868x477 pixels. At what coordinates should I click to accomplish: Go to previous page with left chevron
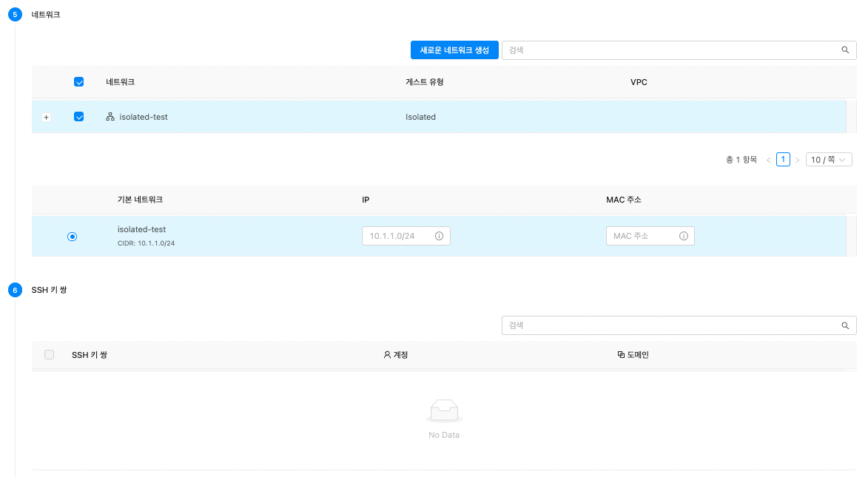click(x=768, y=160)
